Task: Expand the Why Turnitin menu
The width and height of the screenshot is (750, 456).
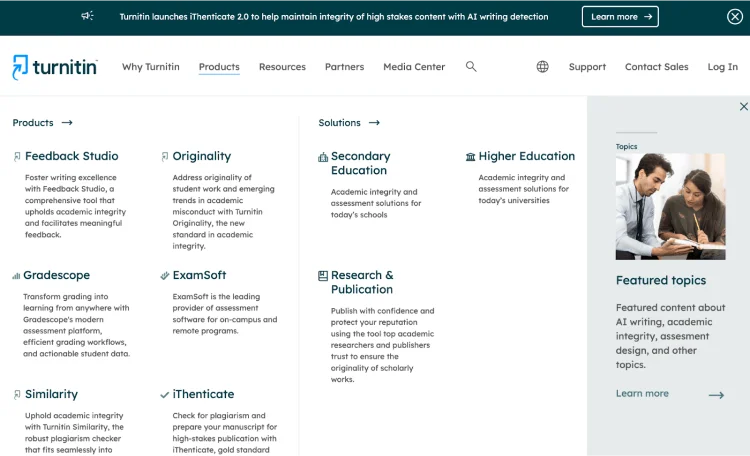Action: 151,67
